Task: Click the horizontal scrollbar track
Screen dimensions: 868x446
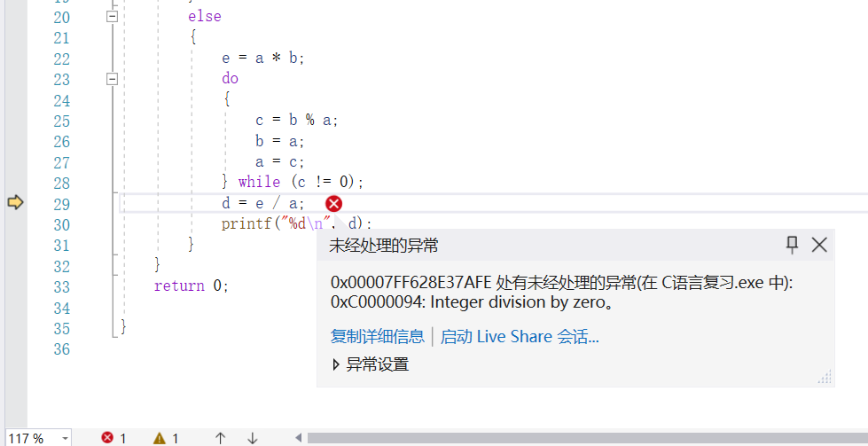Action: (587, 438)
